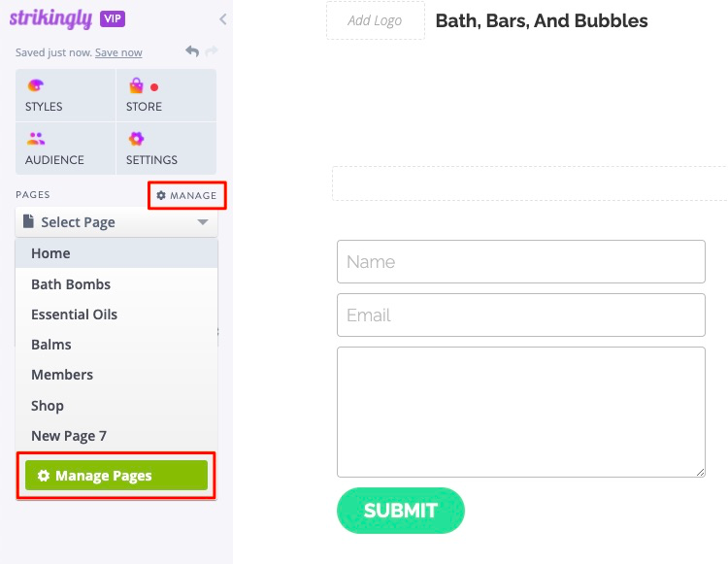
Task: Click the Strikingly logo
Action: pos(51,19)
